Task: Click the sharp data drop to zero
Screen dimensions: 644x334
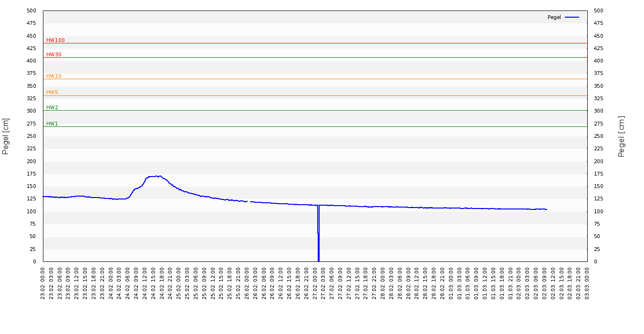Action: point(318,248)
